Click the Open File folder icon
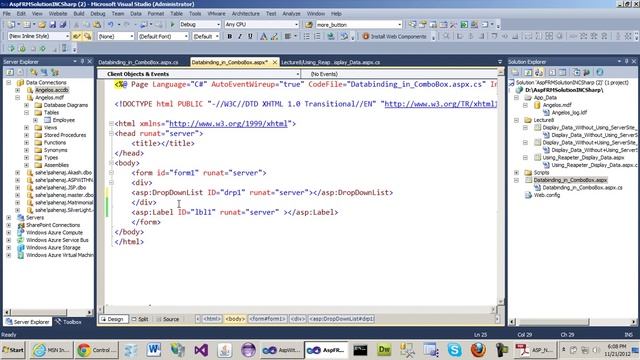 (42, 24)
